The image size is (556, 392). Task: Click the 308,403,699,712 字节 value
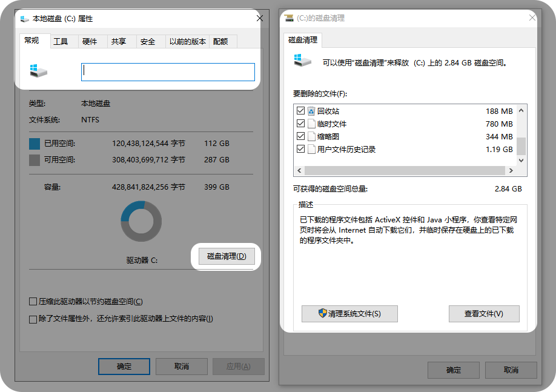pyautogui.click(x=148, y=159)
